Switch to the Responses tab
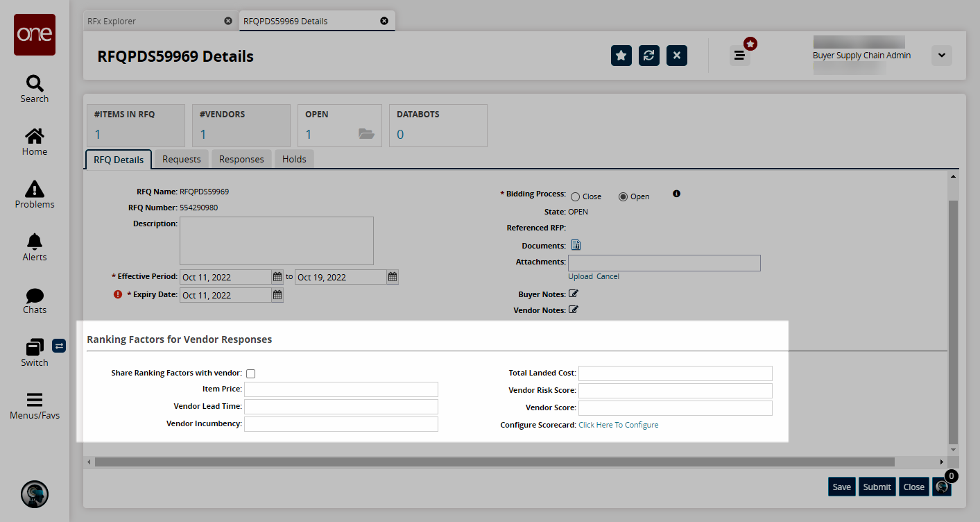Screen dimensions: 980x522 tap(241, 159)
